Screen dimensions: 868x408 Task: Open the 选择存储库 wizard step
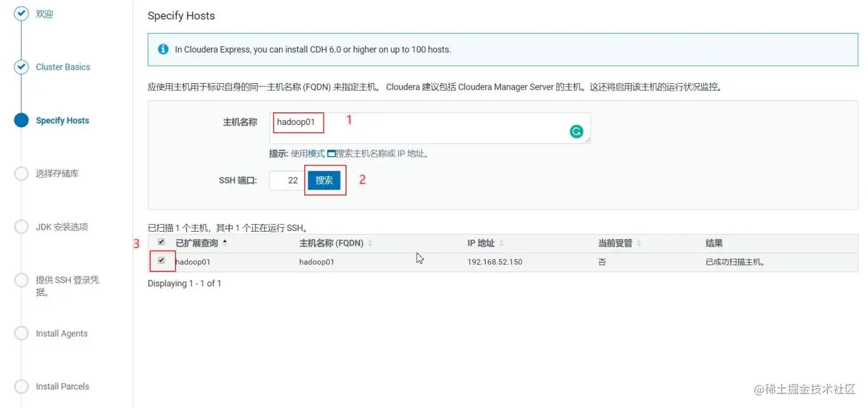(57, 174)
